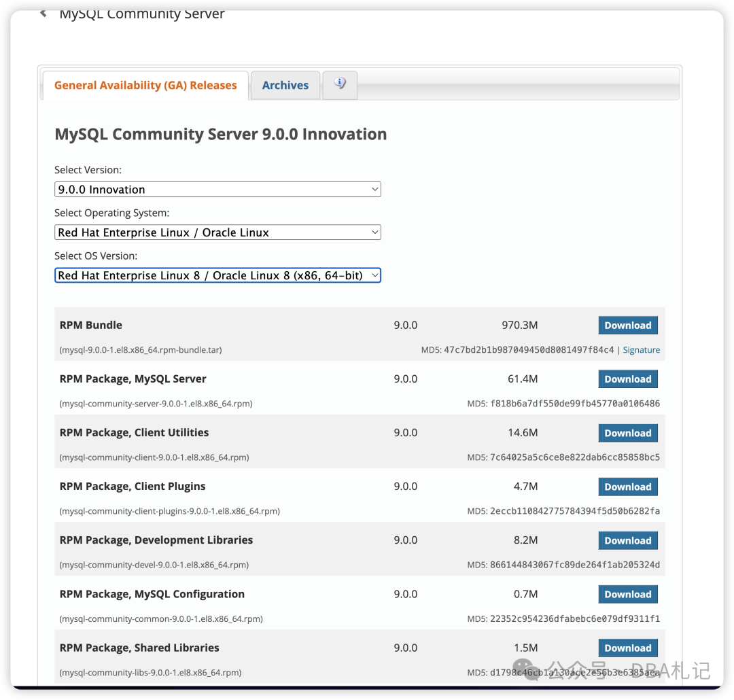Image resolution: width=734 pixels, height=700 pixels.
Task: Click the RPM Package, Client Plugins title
Action: (133, 487)
